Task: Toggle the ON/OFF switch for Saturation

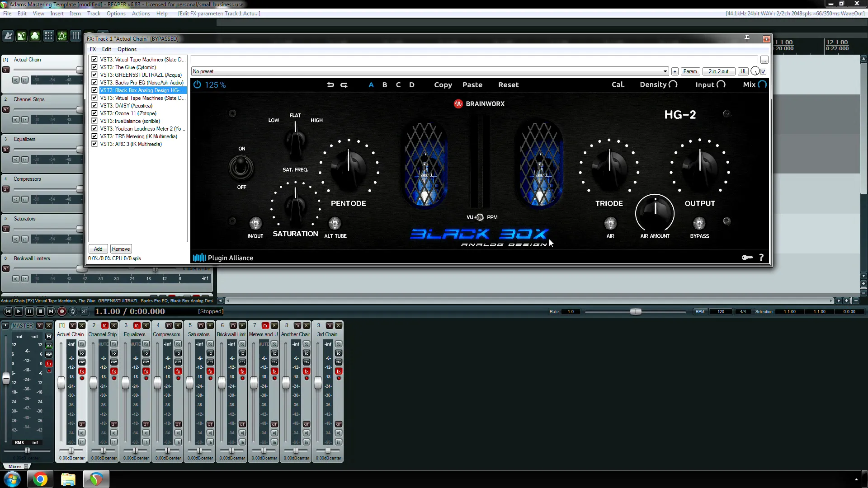Action: 241,167
